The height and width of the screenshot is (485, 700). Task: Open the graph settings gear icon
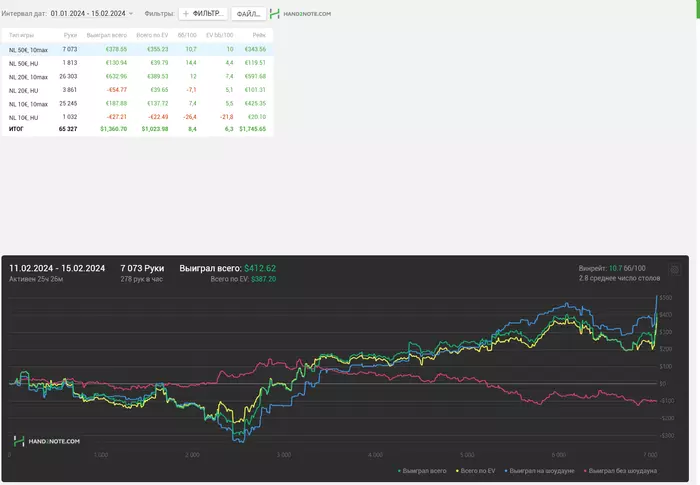[x=674, y=269]
